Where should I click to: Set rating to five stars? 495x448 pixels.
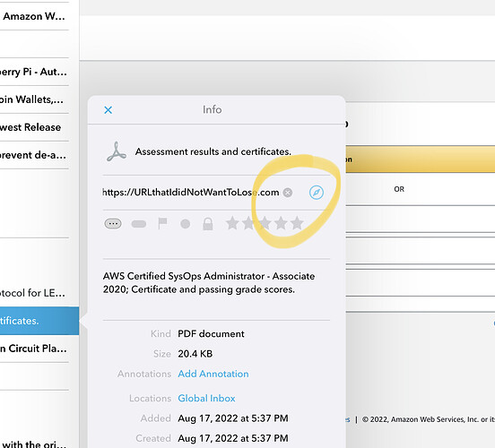(297, 223)
